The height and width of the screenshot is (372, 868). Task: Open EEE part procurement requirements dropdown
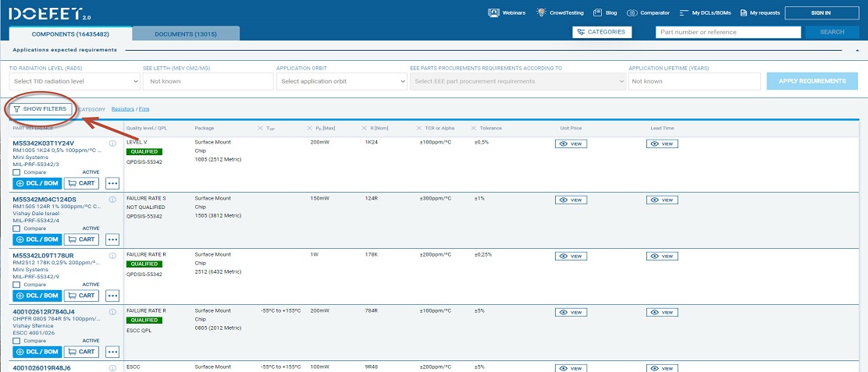pos(518,81)
